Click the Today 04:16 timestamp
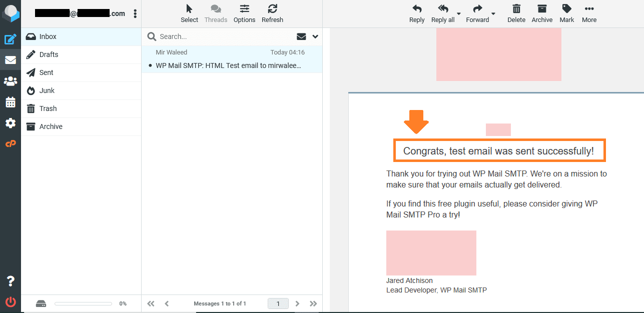Image resolution: width=644 pixels, height=313 pixels. (x=288, y=52)
